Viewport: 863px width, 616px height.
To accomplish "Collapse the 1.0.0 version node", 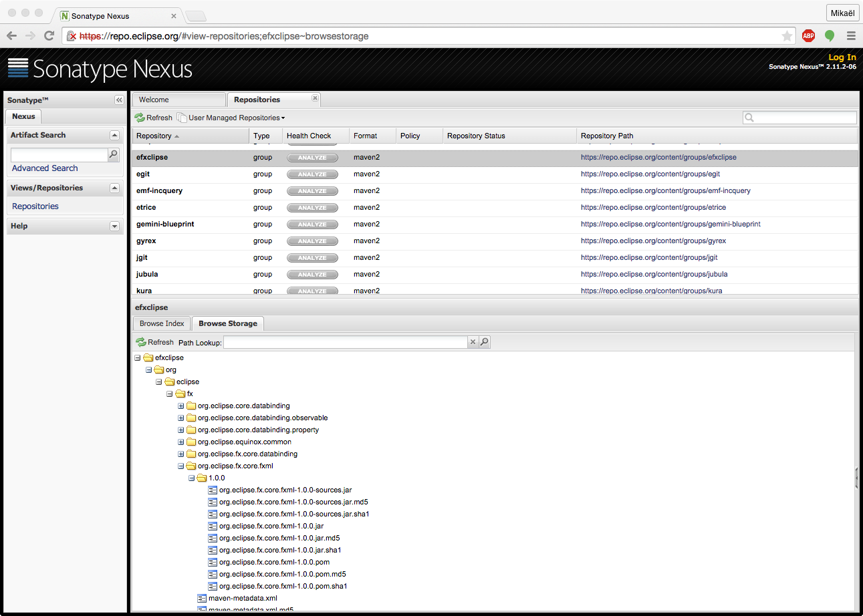I will tap(191, 478).
